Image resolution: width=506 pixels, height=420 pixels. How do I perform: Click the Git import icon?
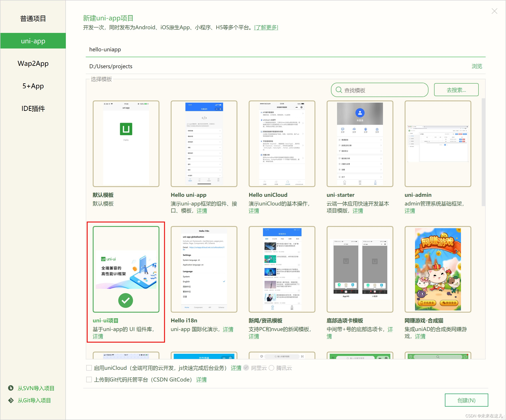(x=11, y=400)
